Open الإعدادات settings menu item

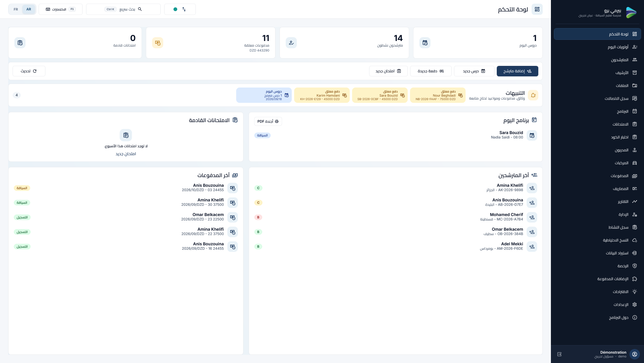[597, 304]
